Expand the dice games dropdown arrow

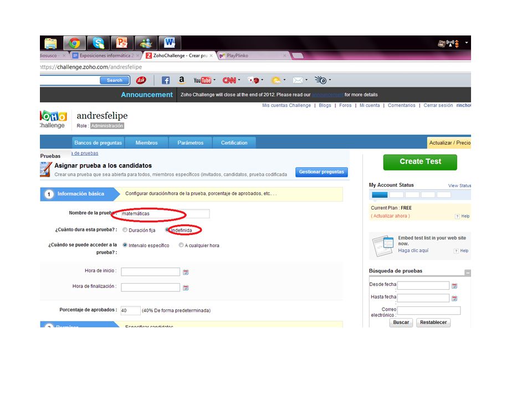[262, 80]
